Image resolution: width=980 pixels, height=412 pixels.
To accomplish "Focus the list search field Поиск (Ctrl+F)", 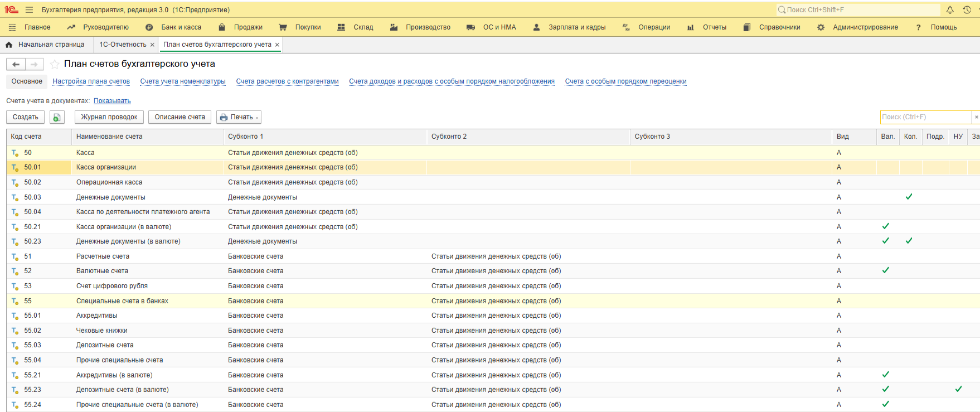I will point(926,117).
